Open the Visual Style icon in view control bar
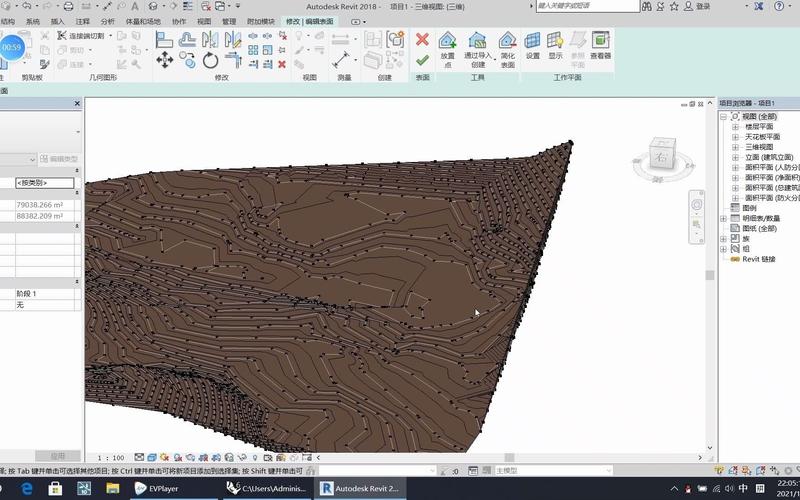This screenshot has height=500, width=800. [x=152, y=457]
